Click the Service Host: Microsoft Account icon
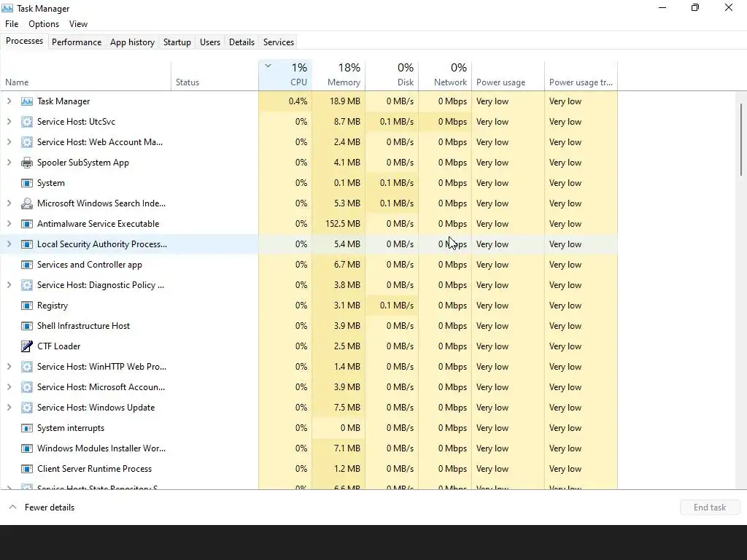This screenshot has width=747, height=560. coord(27,387)
